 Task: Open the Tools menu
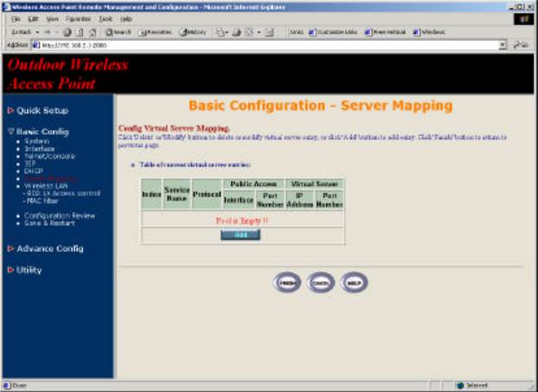tap(106, 19)
